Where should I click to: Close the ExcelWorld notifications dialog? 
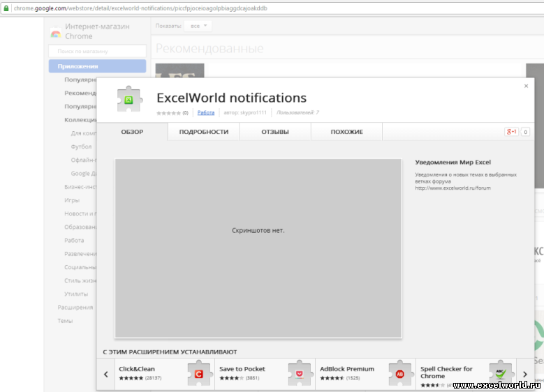click(x=526, y=86)
